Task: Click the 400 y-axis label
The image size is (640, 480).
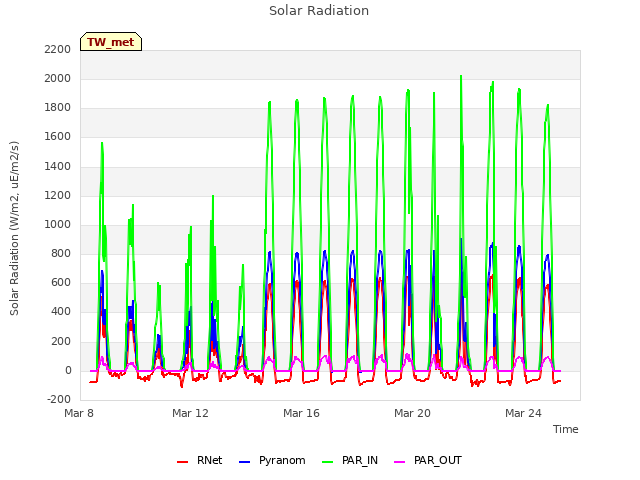Action: (x=61, y=312)
